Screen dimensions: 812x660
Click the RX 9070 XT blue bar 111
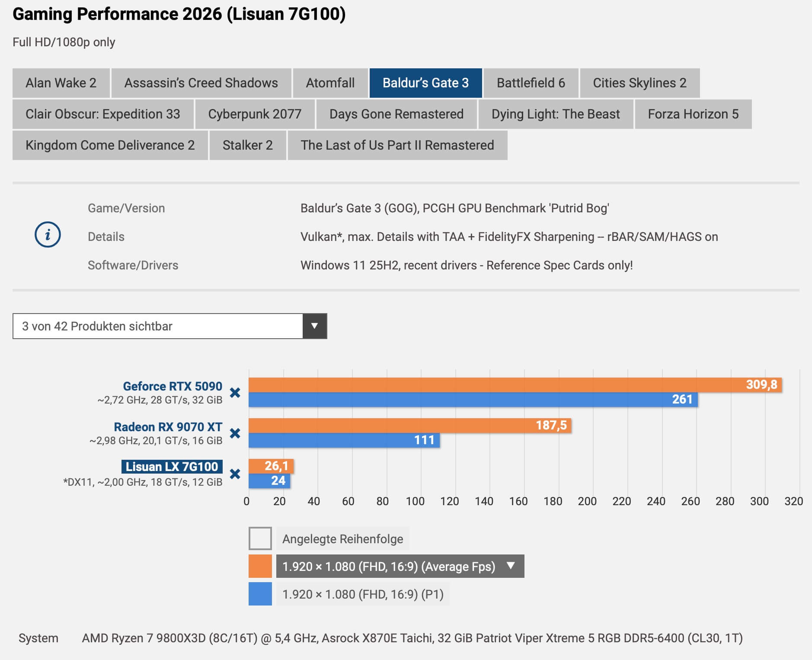(x=344, y=440)
